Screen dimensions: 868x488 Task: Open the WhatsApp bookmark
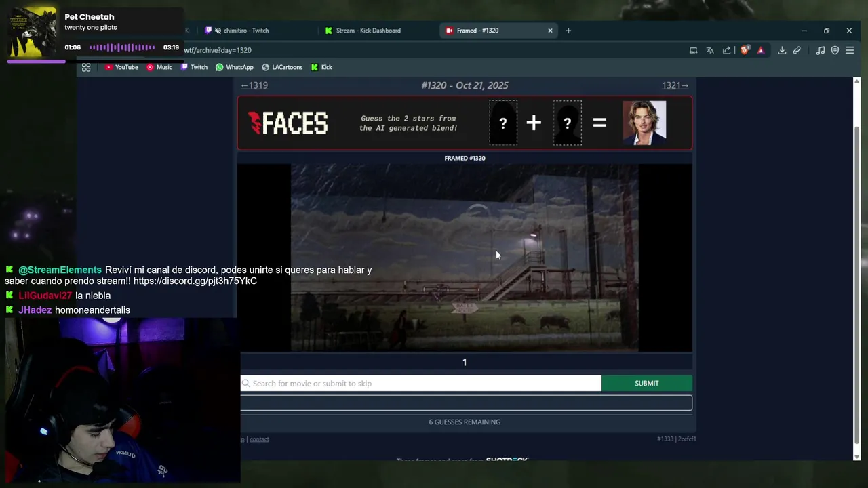(x=235, y=67)
